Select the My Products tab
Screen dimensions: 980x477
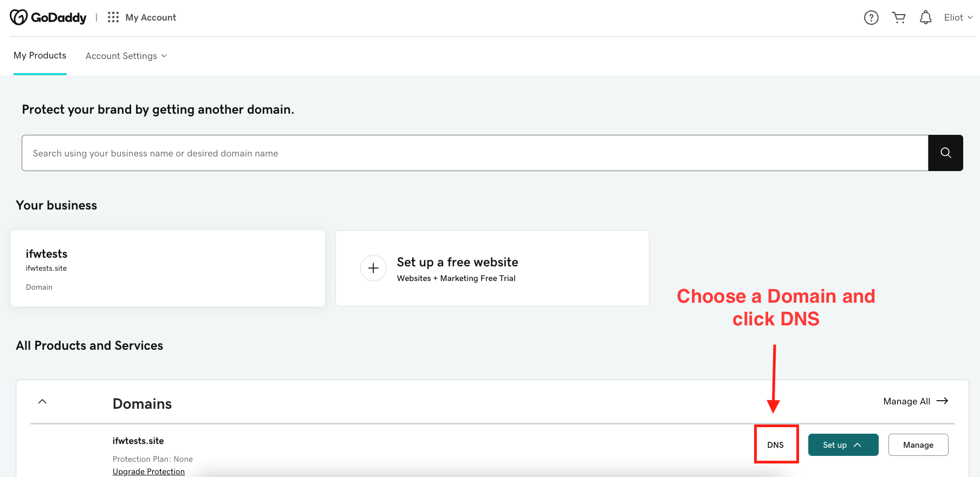pyautogui.click(x=40, y=55)
